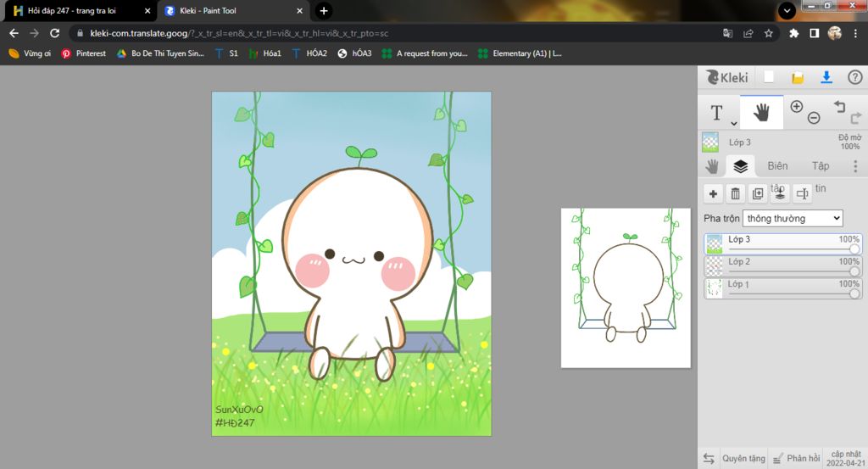Close the Hỏi đáp 247 tab
This screenshot has width=868, height=469.
[x=147, y=10]
